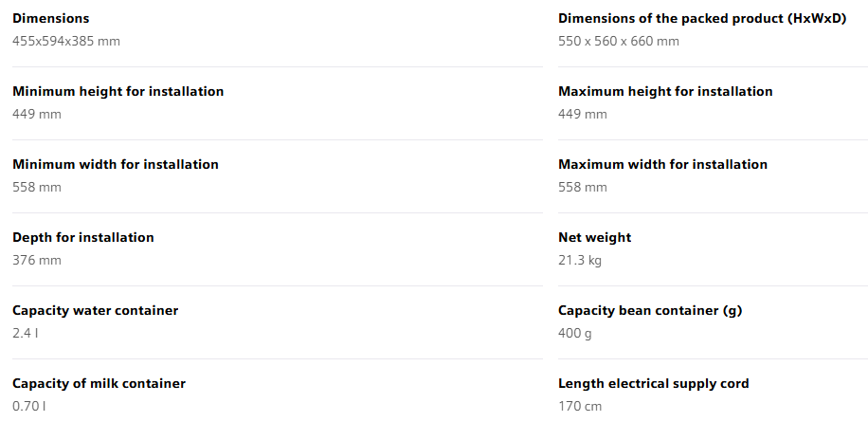
Task: Click the Depth for installation label
Action: [x=83, y=238]
